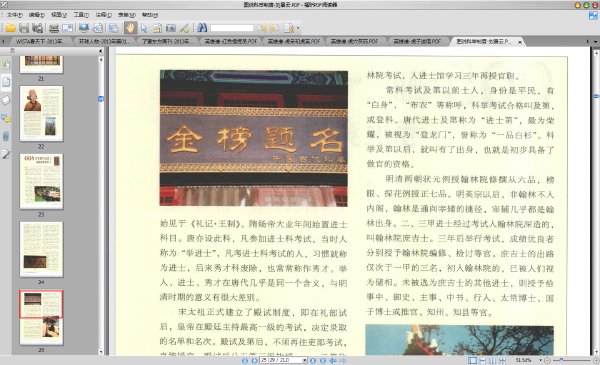Open the Comments panel in sidebar
Screen dimensions: 600x365
click(x=6, y=118)
